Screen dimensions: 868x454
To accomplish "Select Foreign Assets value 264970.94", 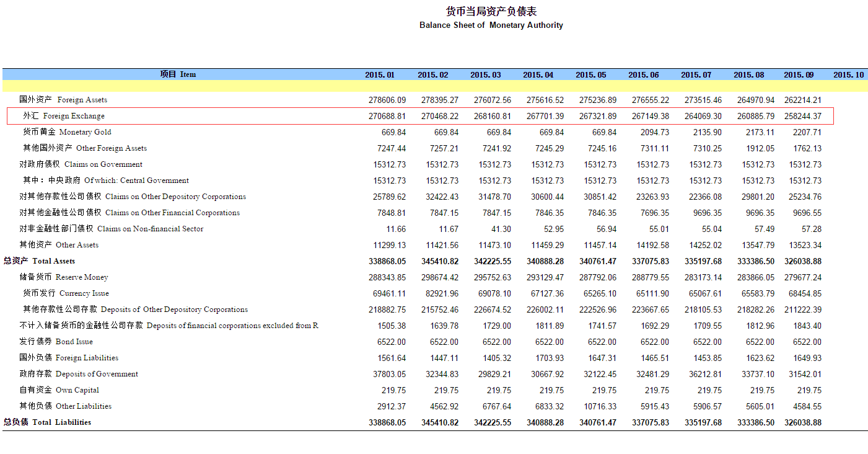I will (756, 100).
